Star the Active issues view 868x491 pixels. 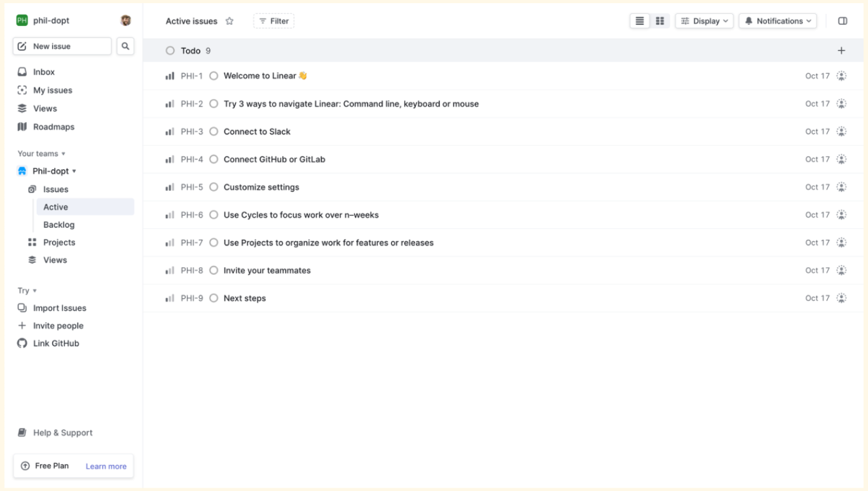click(230, 21)
